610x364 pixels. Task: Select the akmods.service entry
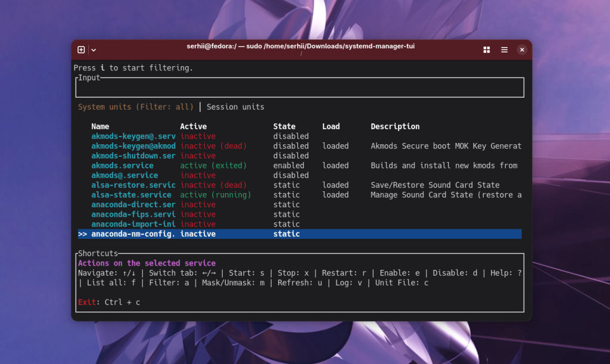[123, 165]
